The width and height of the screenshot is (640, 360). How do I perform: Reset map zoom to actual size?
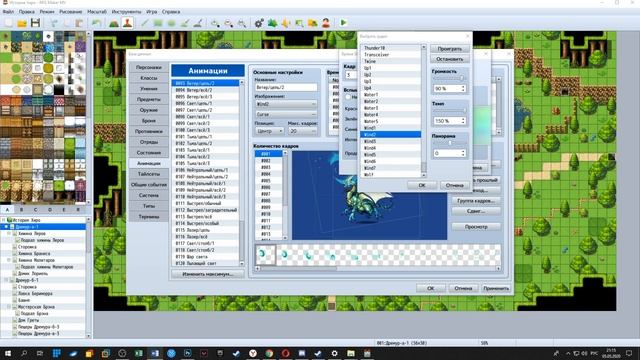click(242, 23)
